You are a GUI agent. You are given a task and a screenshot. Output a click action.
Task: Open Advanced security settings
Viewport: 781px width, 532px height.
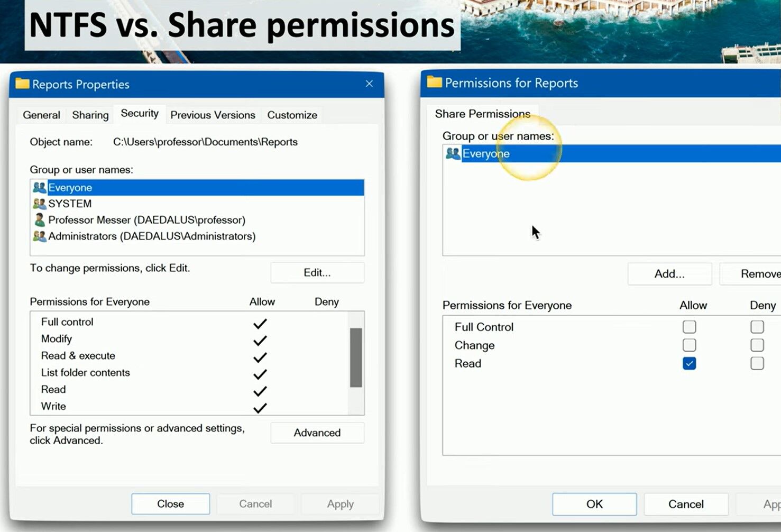(317, 433)
